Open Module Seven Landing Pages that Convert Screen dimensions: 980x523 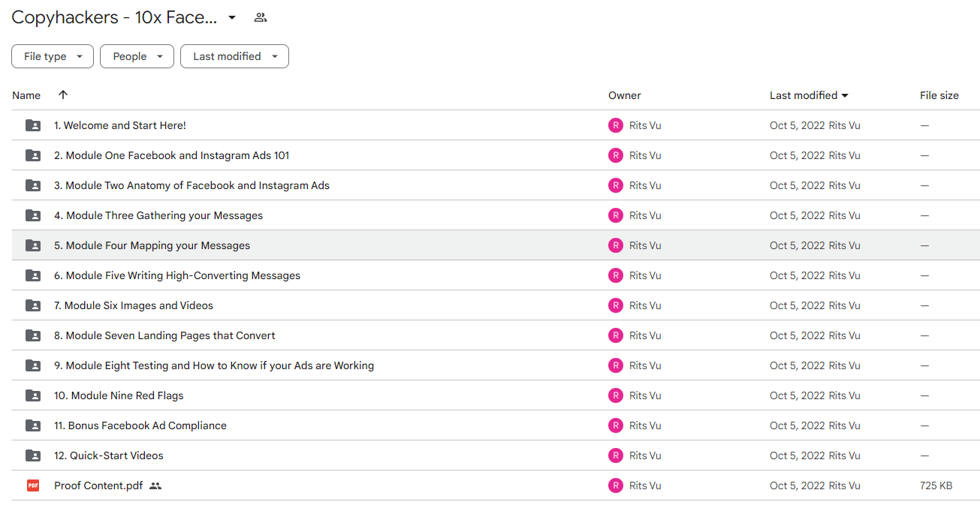(164, 335)
